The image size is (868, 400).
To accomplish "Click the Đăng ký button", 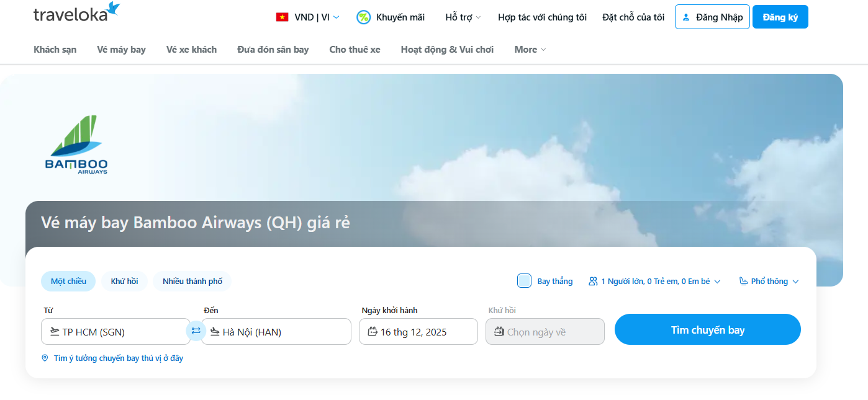I will pyautogui.click(x=780, y=17).
